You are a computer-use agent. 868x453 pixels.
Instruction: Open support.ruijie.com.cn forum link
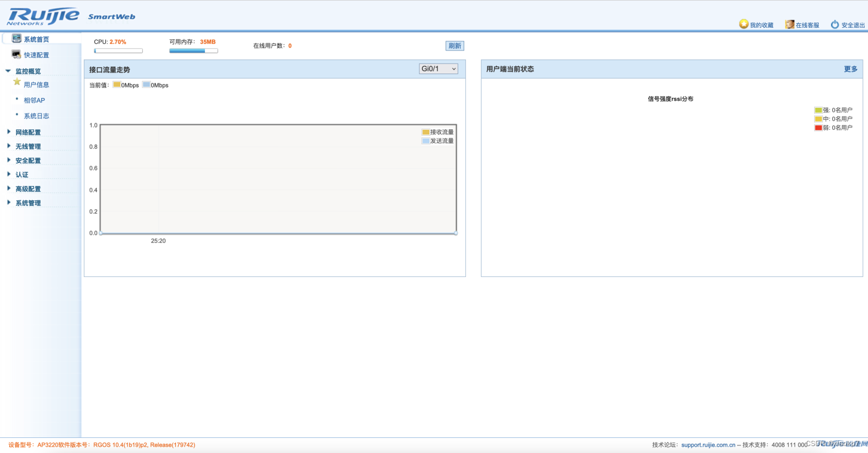(x=708, y=445)
